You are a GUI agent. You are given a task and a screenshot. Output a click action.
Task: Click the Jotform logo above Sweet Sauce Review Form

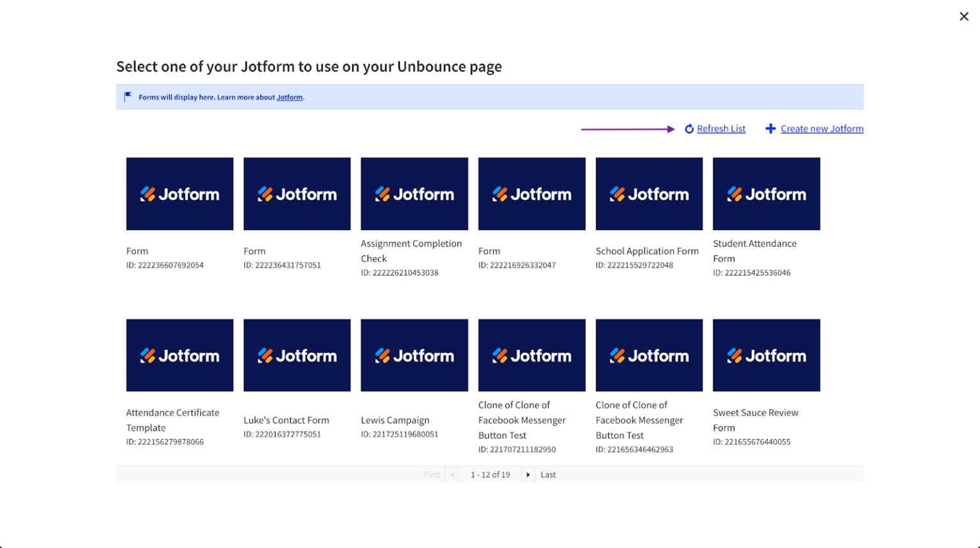[766, 355]
